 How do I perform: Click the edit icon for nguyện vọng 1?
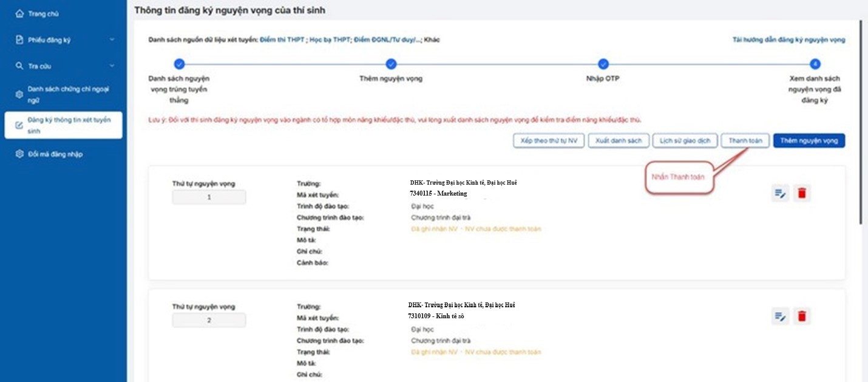(780, 194)
